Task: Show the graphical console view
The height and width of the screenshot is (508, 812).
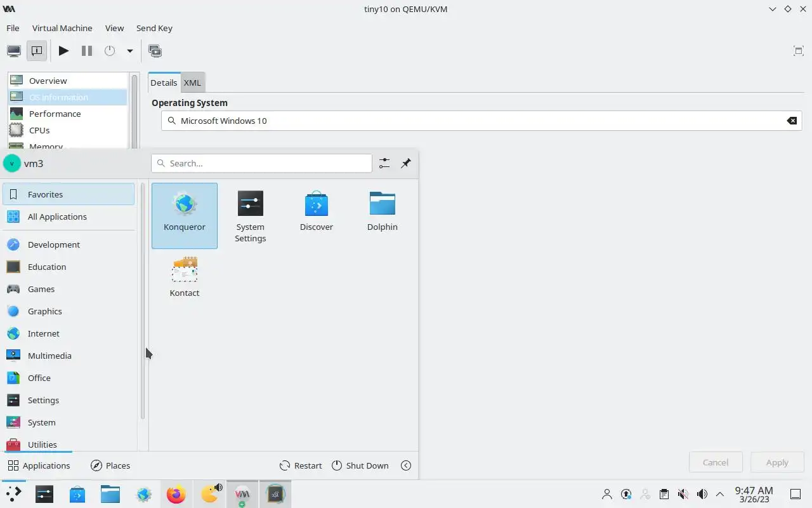Action: coord(14,51)
